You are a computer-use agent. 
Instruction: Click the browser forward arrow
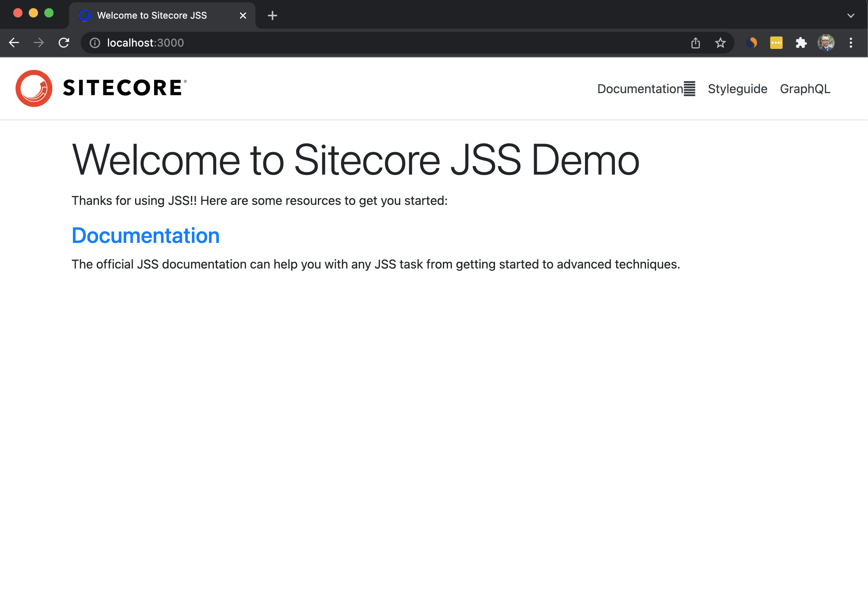(39, 43)
